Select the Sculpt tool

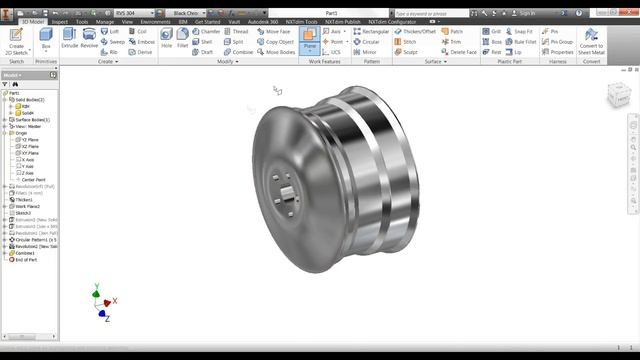[x=406, y=52]
